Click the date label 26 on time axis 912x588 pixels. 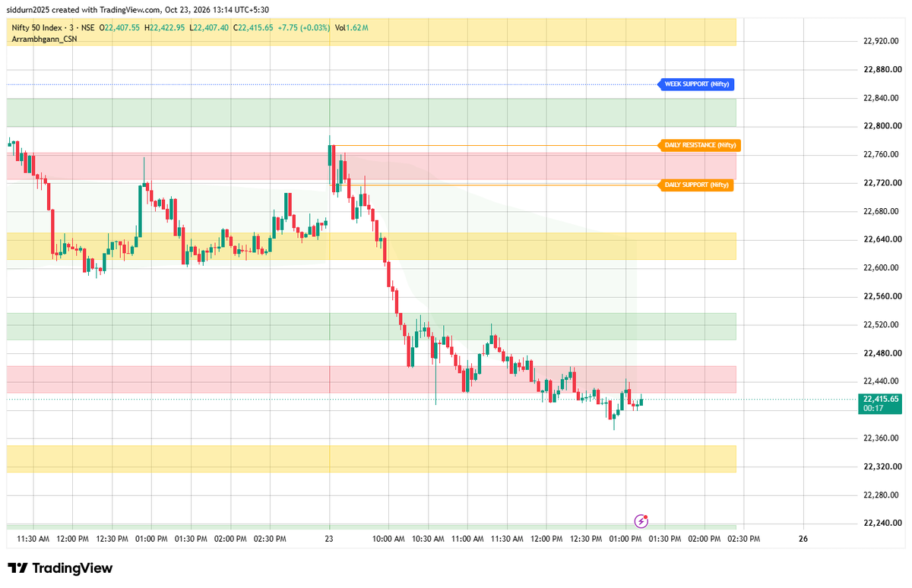pos(803,539)
